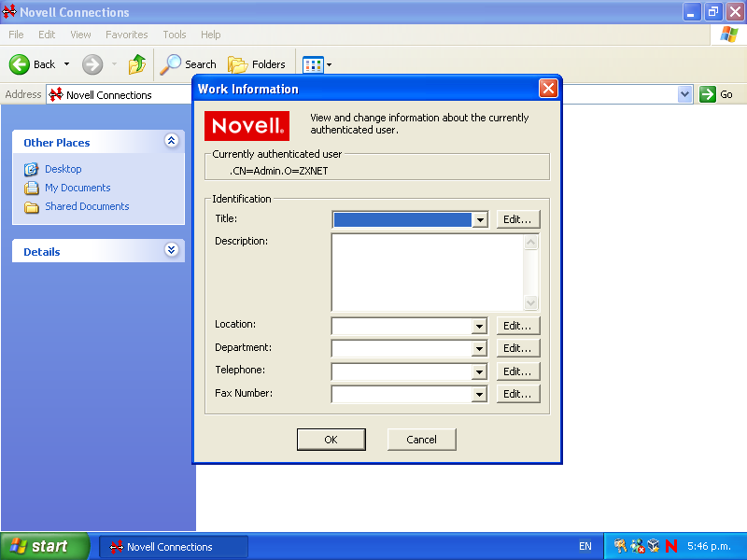Click Edit button next to Department

point(518,348)
